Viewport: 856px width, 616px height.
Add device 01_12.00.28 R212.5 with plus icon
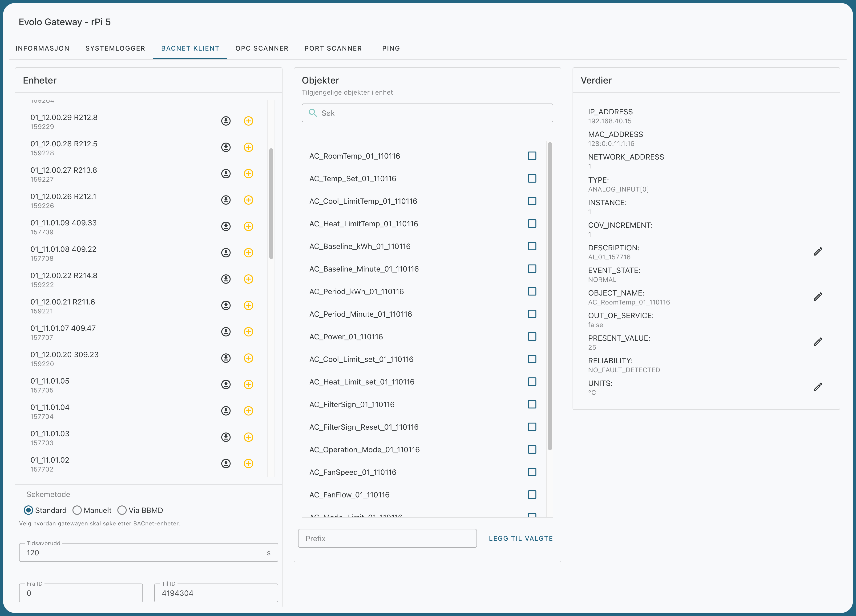(x=248, y=147)
